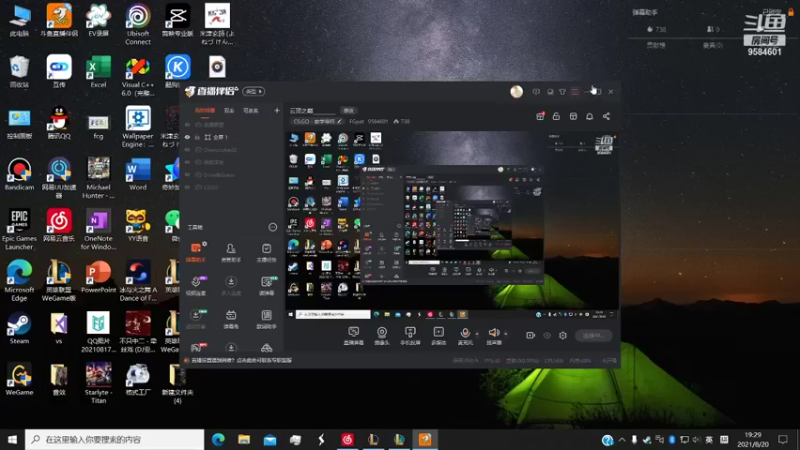Open File Explorer from the taskbar
The height and width of the screenshot is (450, 800).
(x=244, y=440)
